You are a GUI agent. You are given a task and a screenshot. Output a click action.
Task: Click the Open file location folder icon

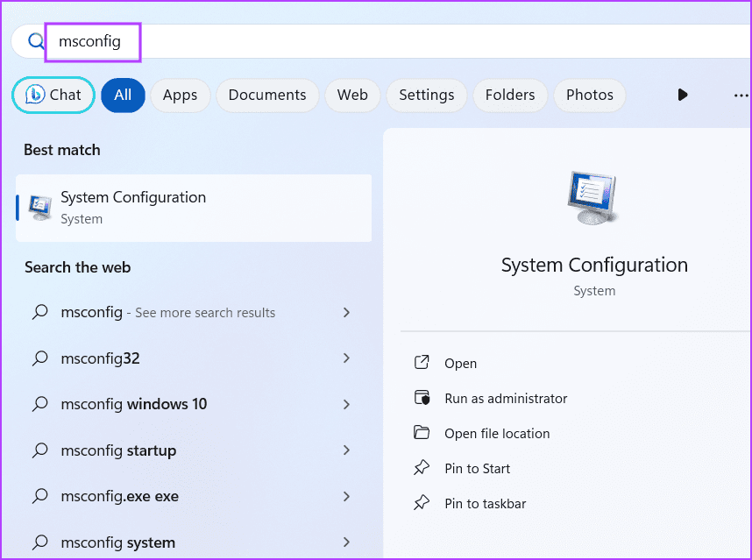422,432
